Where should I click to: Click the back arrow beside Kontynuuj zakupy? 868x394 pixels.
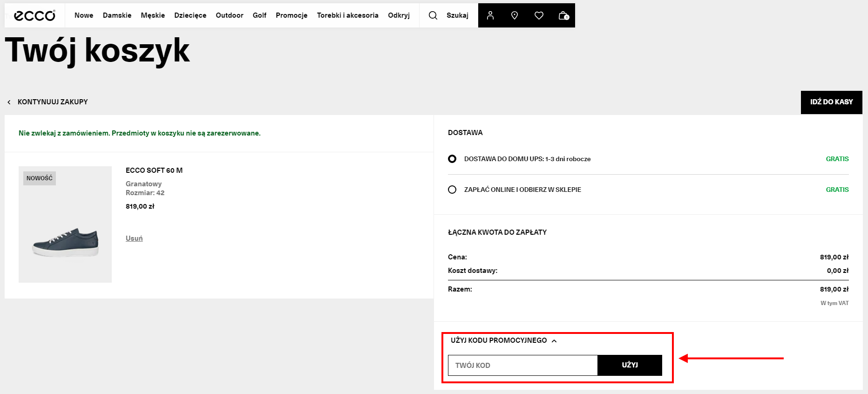pyautogui.click(x=9, y=102)
